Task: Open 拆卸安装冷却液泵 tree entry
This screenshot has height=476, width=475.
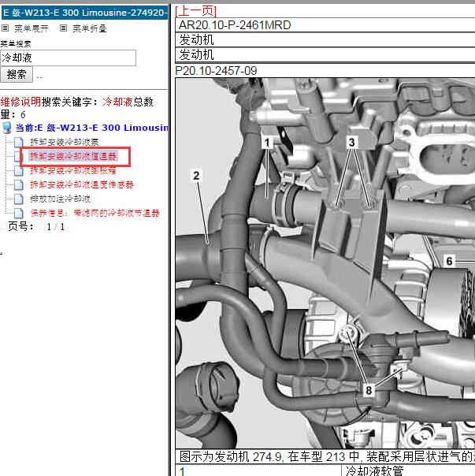Action: [65, 142]
